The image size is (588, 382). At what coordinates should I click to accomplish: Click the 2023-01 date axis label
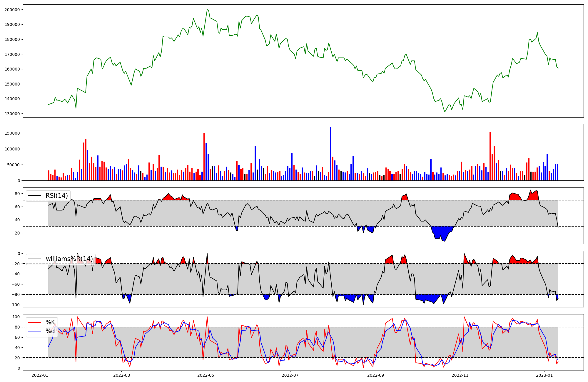(x=544, y=375)
